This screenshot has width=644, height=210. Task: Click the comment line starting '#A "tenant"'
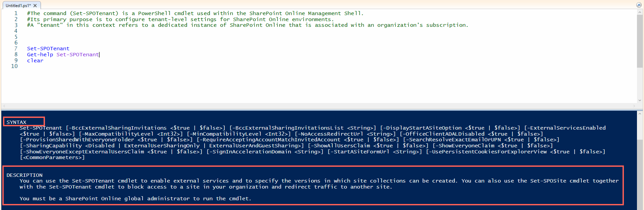click(x=248, y=25)
